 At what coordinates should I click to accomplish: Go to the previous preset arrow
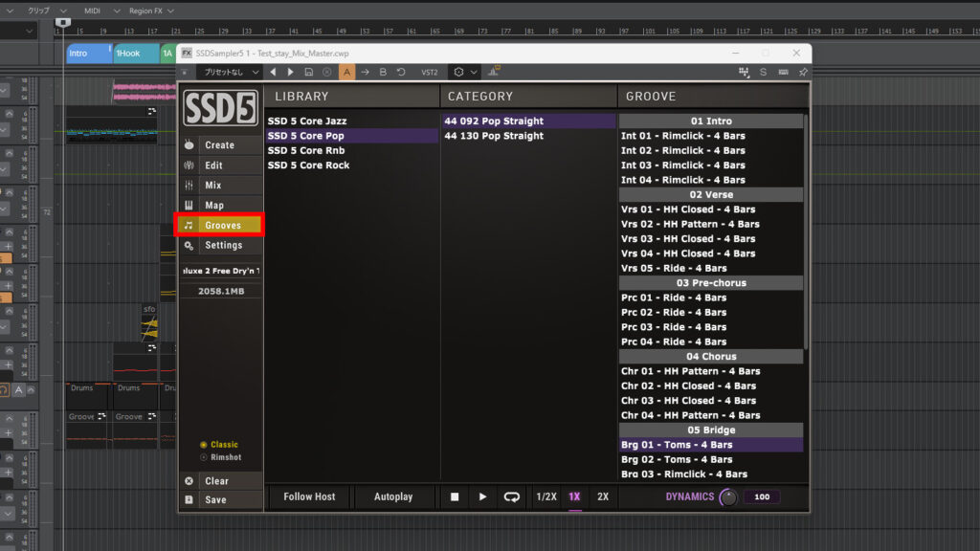pos(273,72)
